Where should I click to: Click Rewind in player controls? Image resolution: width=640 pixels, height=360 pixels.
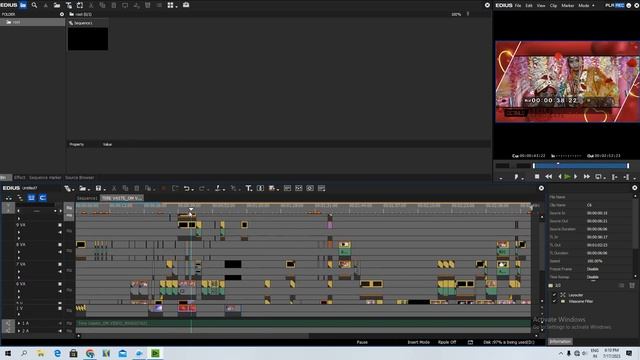click(x=549, y=177)
